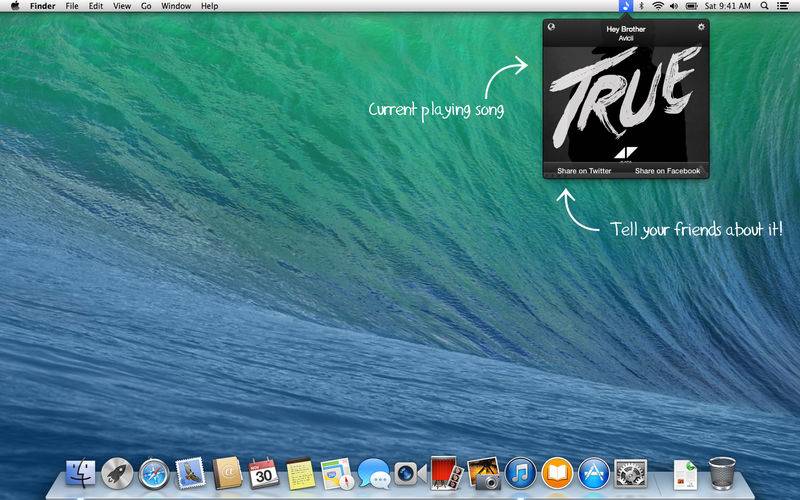
Task: Open the gear settings in song popup
Action: pyautogui.click(x=701, y=27)
